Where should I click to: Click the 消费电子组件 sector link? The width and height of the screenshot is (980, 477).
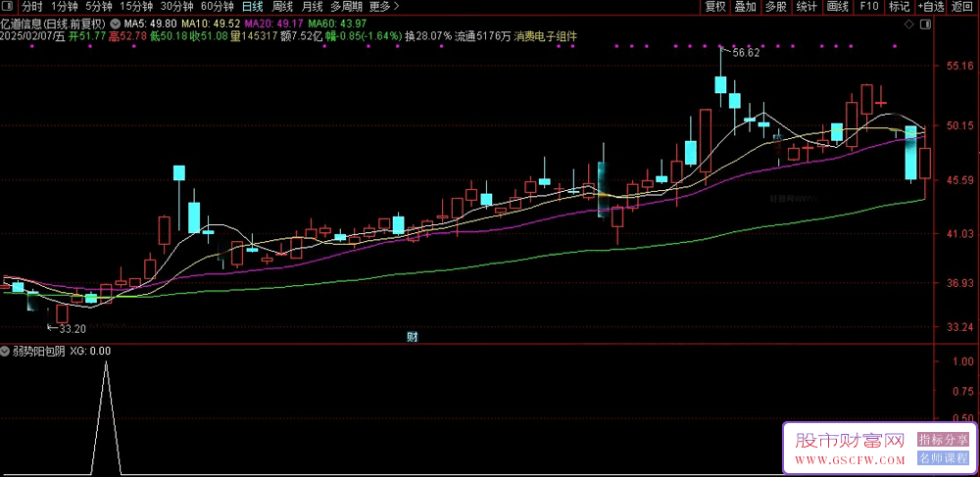pos(546,36)
